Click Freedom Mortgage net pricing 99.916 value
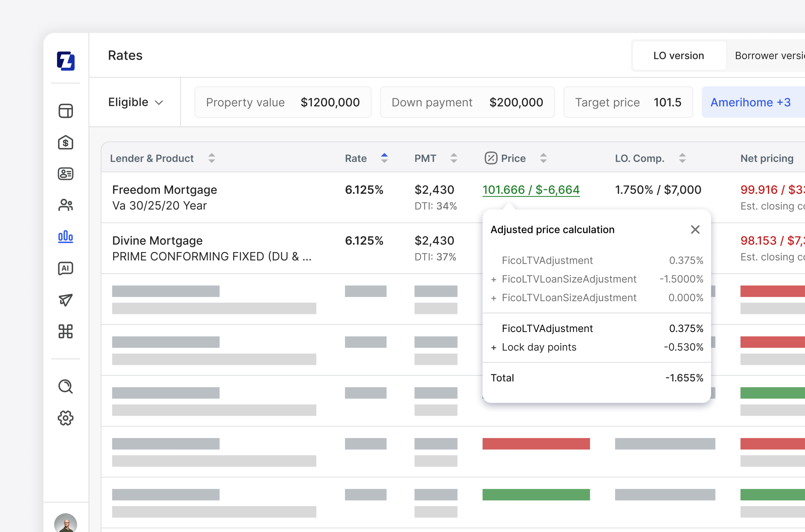This screenshot has width=805, height=532. click(773, 190)
